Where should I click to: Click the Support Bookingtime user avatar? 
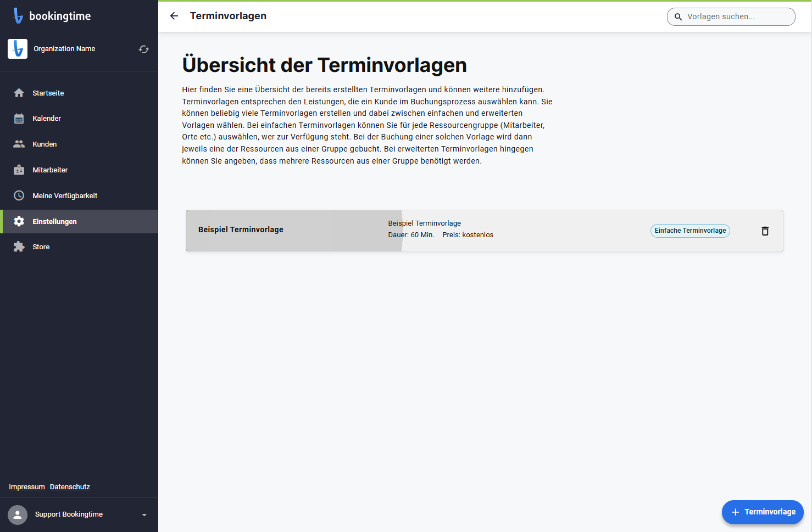(18, 515)
